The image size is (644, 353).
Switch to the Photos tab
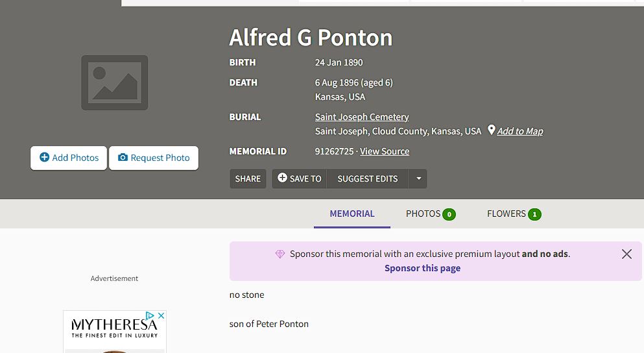coord(431,213)
